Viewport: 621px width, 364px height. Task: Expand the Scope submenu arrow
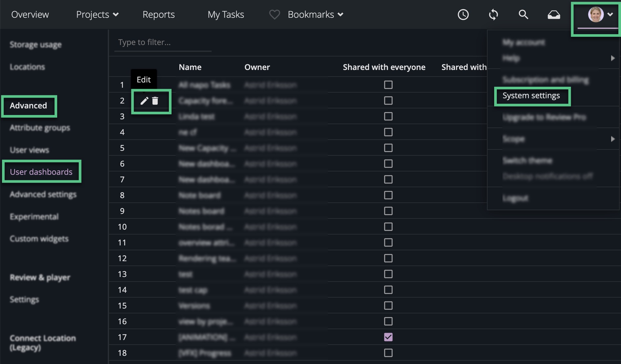click(613, 139)
